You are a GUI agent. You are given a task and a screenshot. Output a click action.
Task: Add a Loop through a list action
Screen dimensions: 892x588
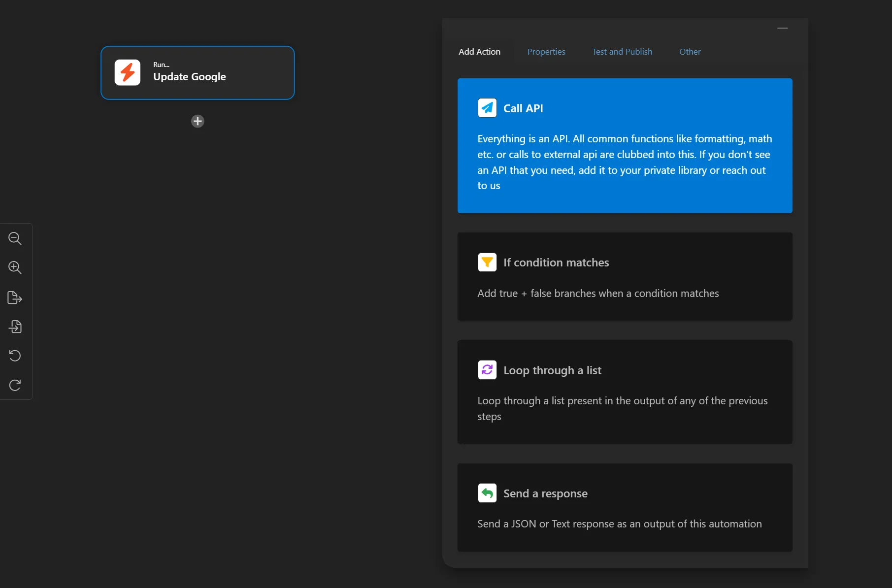(625, 392)
